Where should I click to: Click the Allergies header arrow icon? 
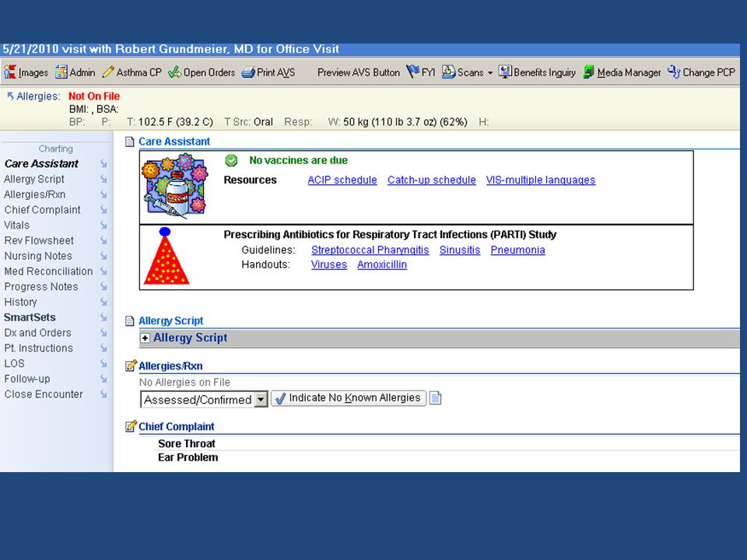pos(10,96)
